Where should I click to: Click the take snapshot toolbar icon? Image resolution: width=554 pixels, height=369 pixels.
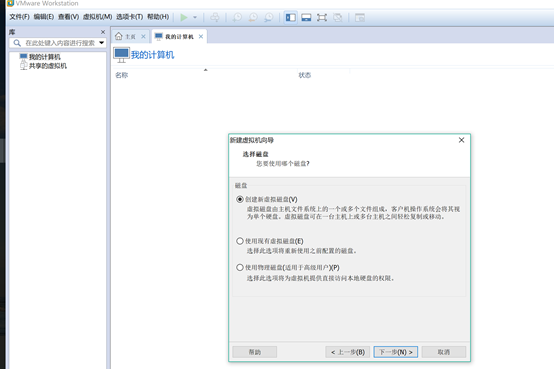click(x=237, y=17)
